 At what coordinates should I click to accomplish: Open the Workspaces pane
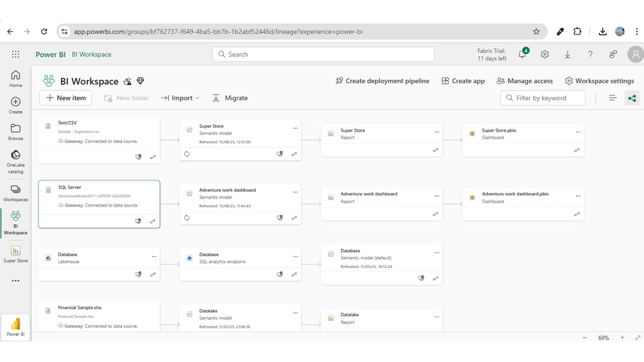[x=16, y=193]
